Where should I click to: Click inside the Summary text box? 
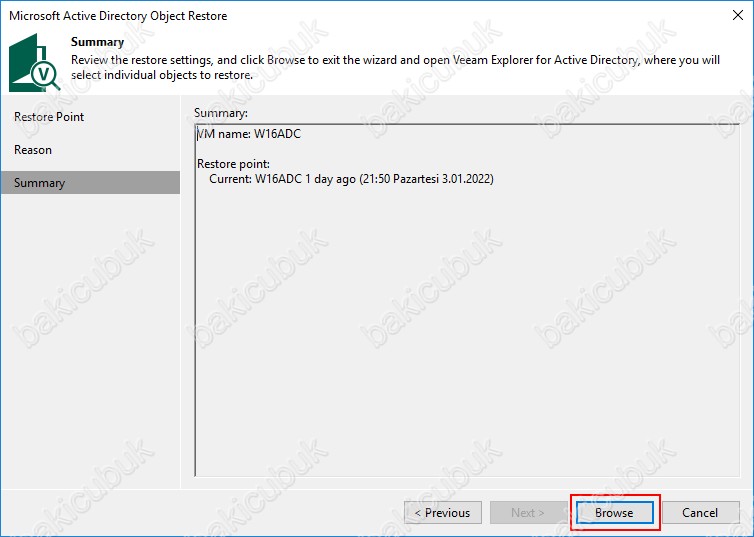467,300
